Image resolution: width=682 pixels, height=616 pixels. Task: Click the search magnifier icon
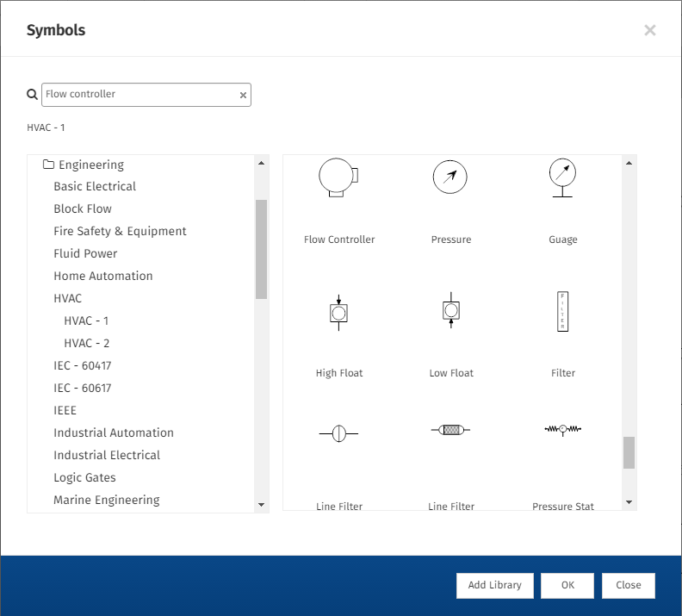tap(32, 94)
